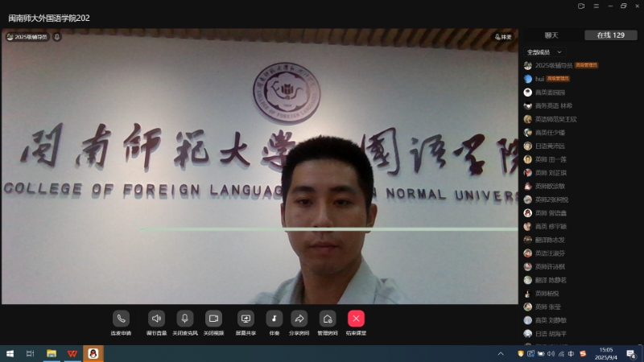Open 管理房间 room management
This screenshot has width=644, height=362.
[x=328, y=319]
